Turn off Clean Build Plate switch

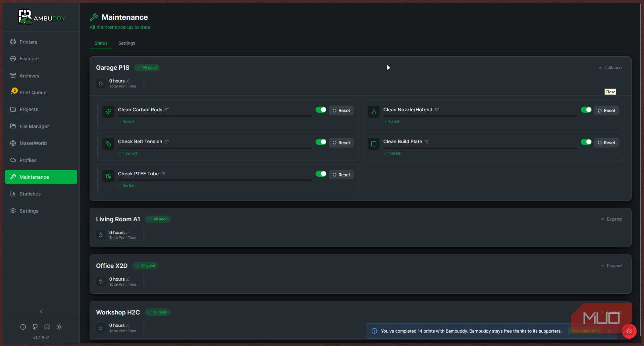(586, 142)
